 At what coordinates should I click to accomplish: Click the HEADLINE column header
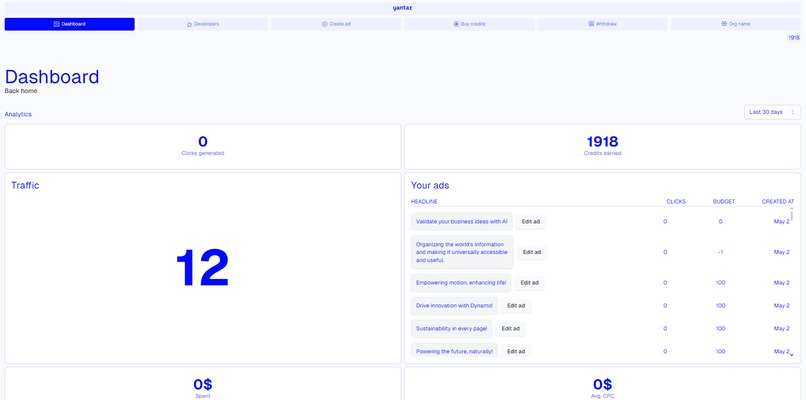tap(424, 202)
